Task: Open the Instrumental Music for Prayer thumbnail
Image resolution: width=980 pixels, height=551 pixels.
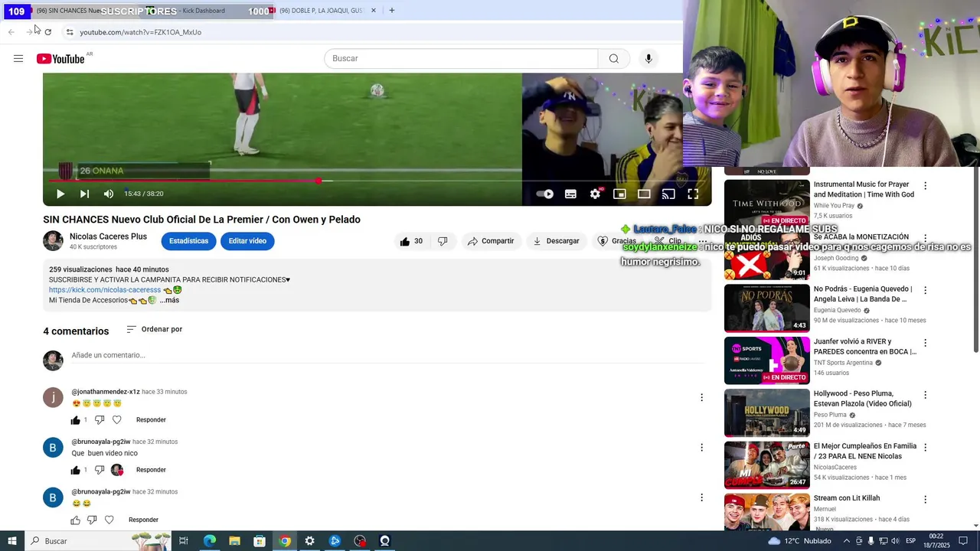Action: pos(766,203)
